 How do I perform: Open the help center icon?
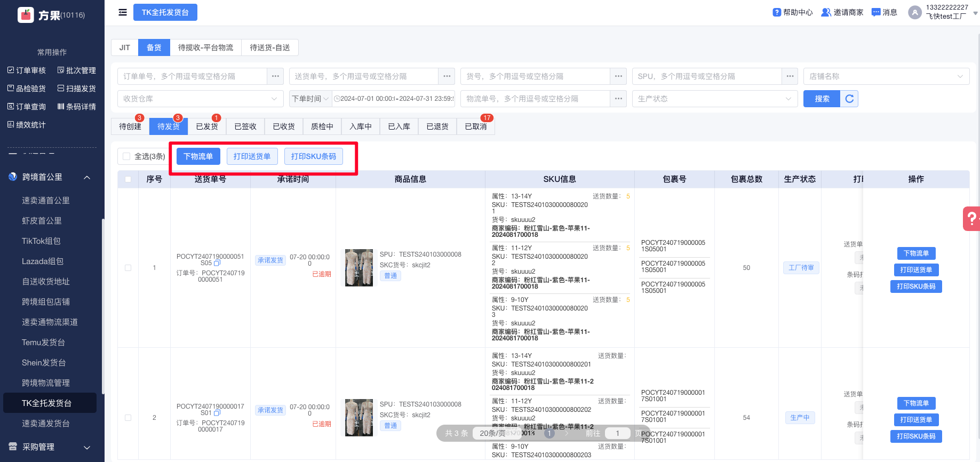pos(777,12)
